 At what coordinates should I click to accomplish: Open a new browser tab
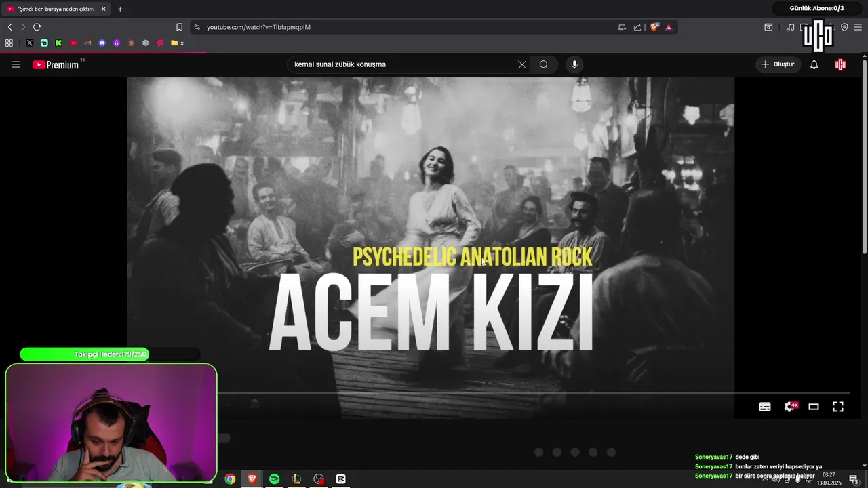point(120,9)
